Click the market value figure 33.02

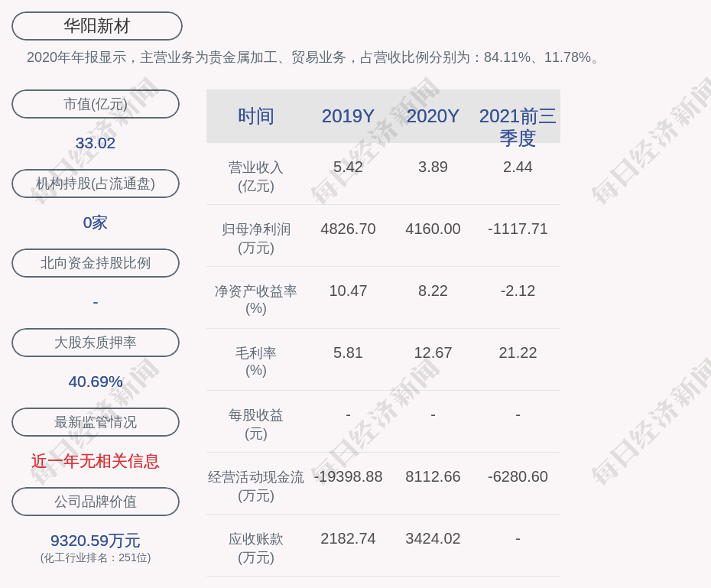click(x=96, y=143)
